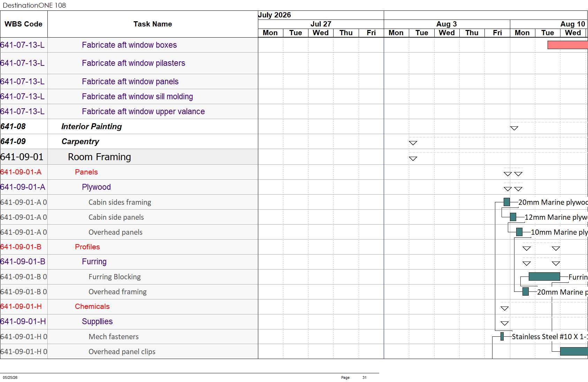The width and height of the screenshot is (588, 382).
Task: Select the Cabin side panels task bar
Action: 513,217
